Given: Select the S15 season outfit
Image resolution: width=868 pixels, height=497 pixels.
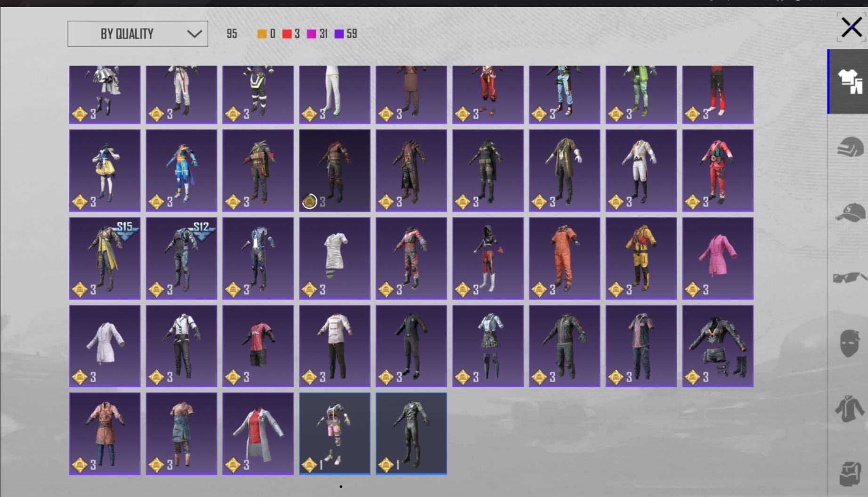Looking at the screenshot, I should 105,258.
